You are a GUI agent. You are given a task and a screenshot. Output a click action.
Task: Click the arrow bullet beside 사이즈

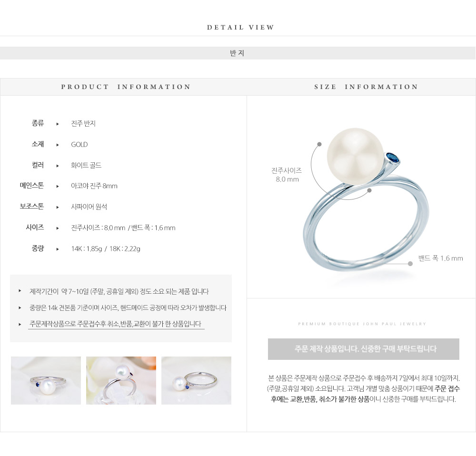click(58, 228)
